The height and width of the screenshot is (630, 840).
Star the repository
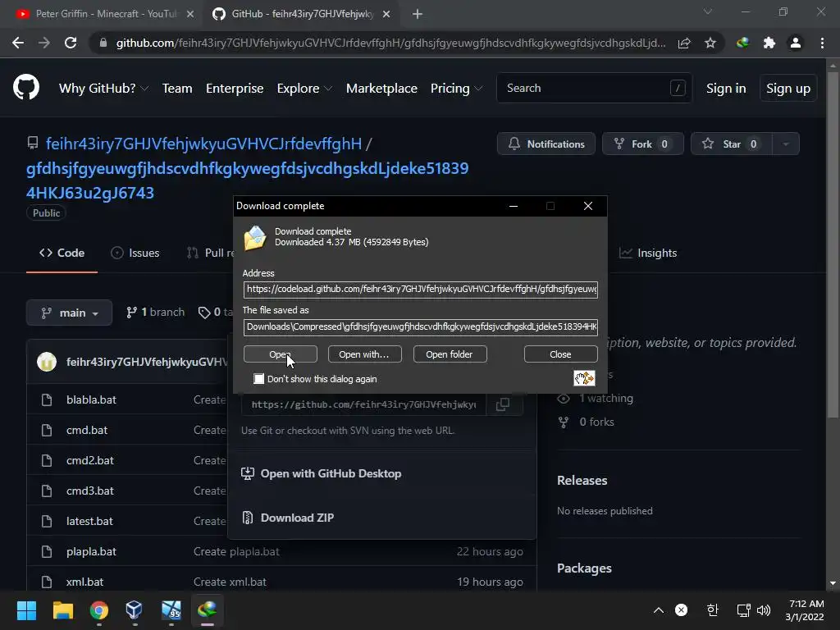[x=732, y=144]
